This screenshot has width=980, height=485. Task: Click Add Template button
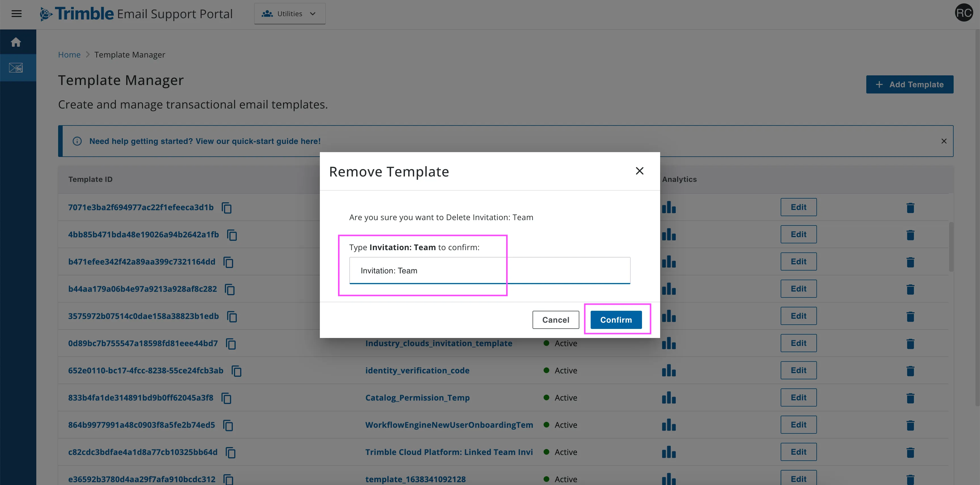pyautogui.click(x=910, y=84)
